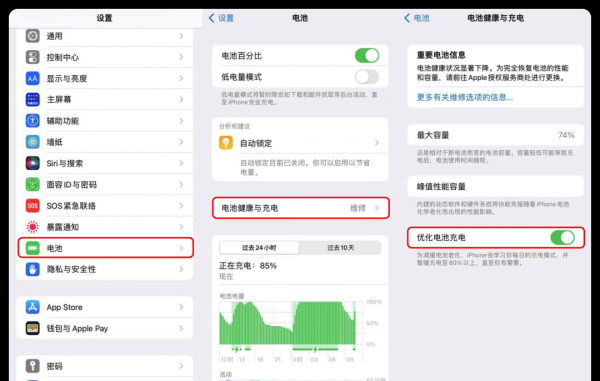Image resolution: width=600 pixels, height=381 pixels.
Task: Switch to the 过去24小时 tab
Action: [259, 248]
